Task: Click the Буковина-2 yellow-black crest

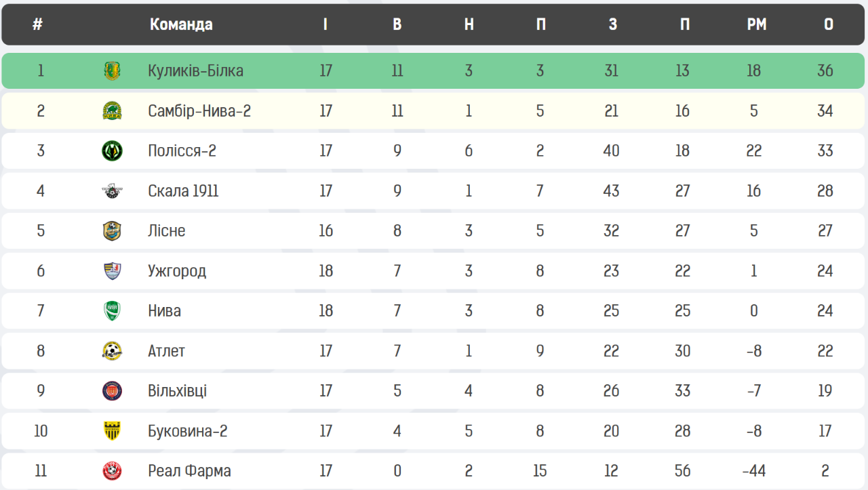Action: 112,430
